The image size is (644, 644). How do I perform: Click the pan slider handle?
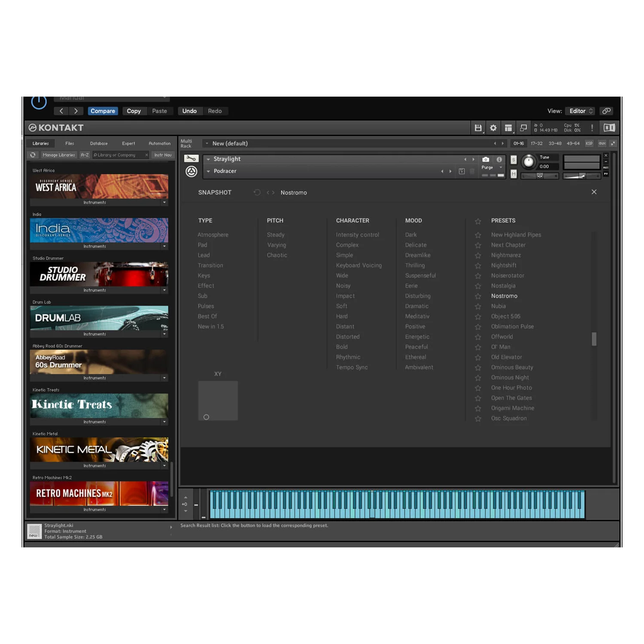point(540,176)
